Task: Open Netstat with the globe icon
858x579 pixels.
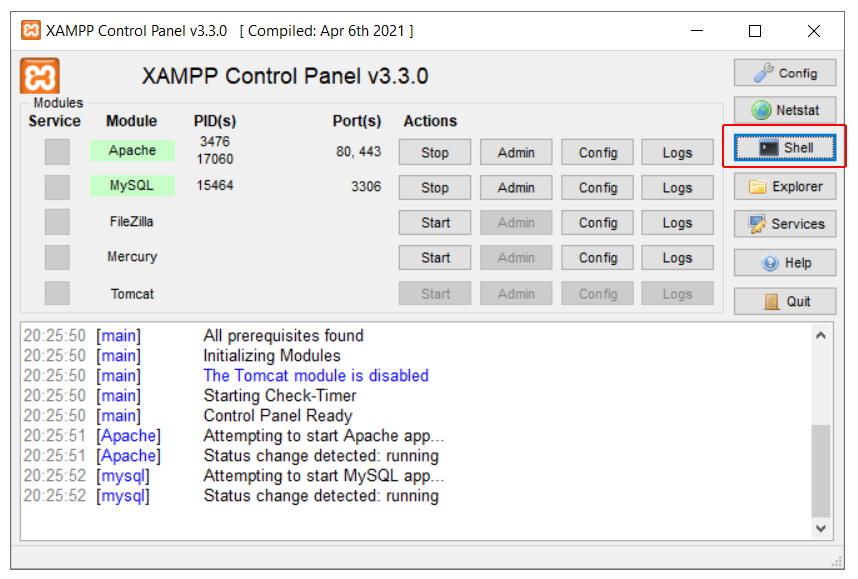Action: click(785, 110)
